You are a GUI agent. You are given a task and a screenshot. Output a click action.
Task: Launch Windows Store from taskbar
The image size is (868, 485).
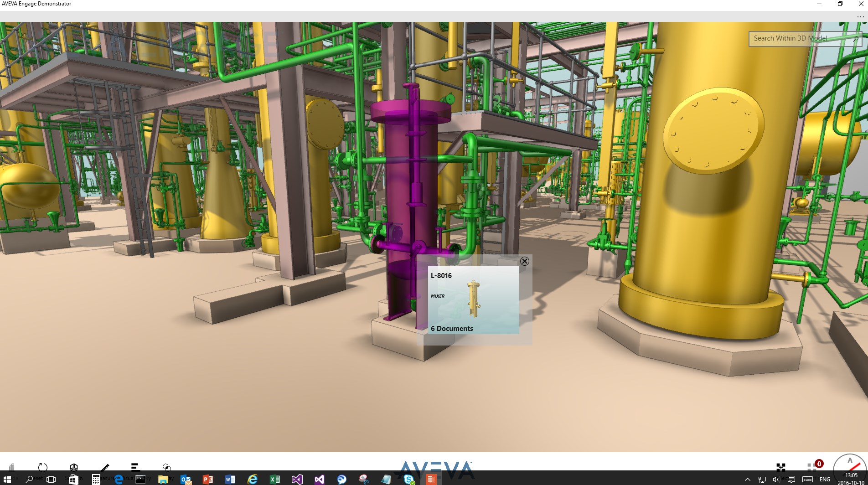tap(73, 479)
